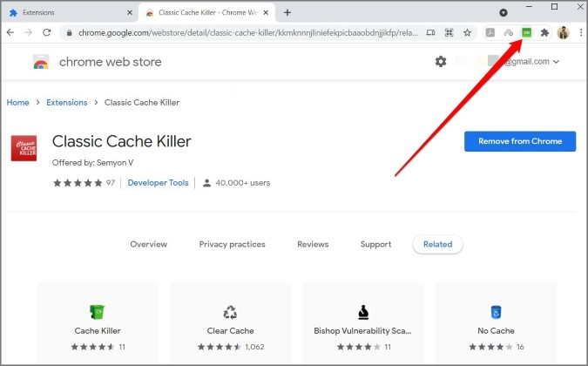Open the Developer Tools category link
The image size is (588, 366).
click(x=158, y=183)
